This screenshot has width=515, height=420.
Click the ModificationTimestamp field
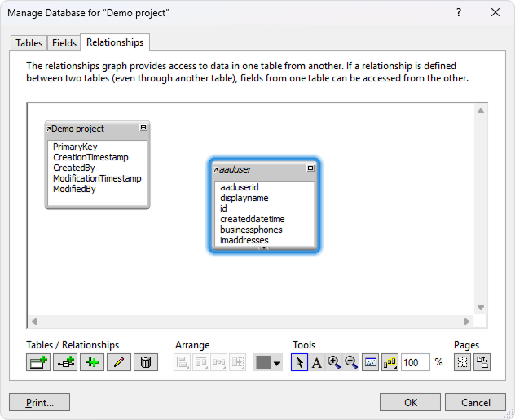point(97,178)
